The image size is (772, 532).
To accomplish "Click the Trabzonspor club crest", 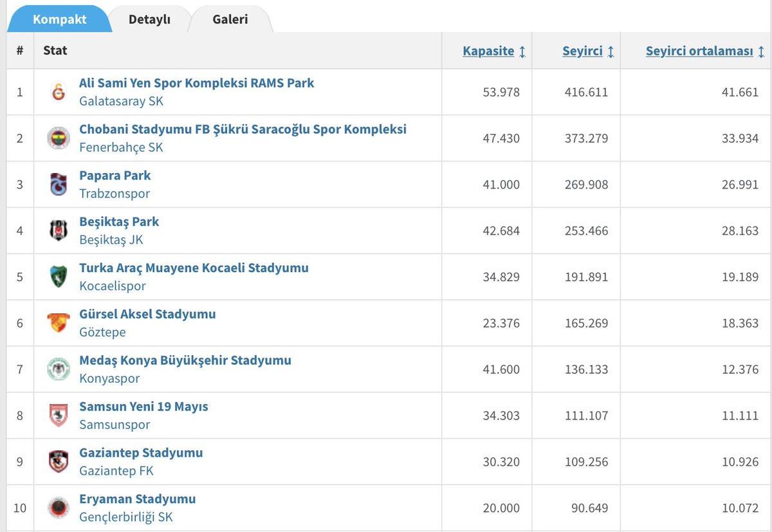I will click(x=58, y=185).
